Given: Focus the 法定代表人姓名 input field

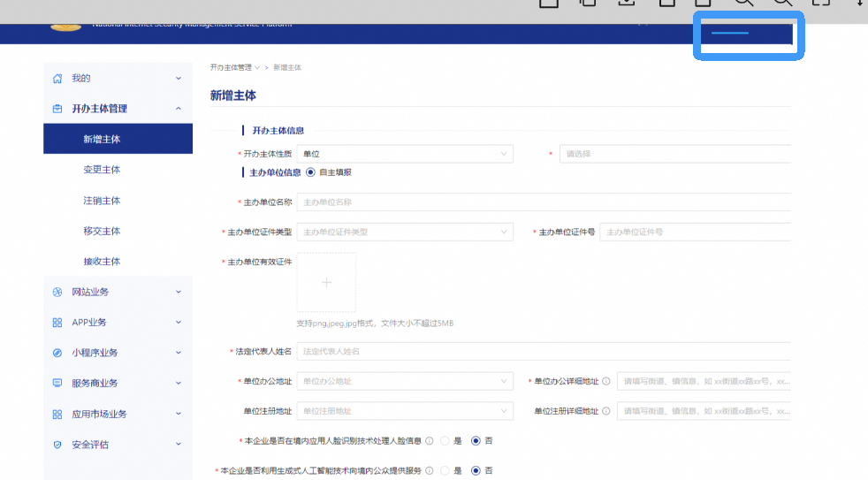Looking at the screenshot, I should click(544, 352).
